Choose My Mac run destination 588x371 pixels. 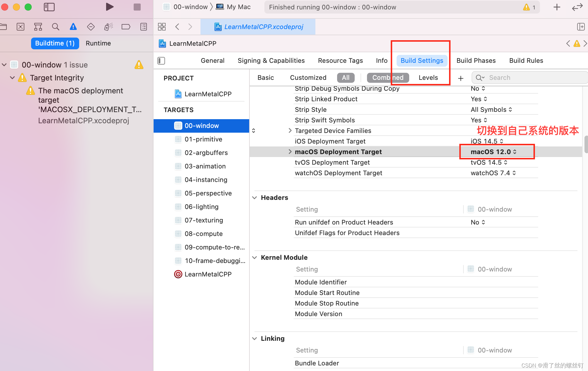point(233,7)
